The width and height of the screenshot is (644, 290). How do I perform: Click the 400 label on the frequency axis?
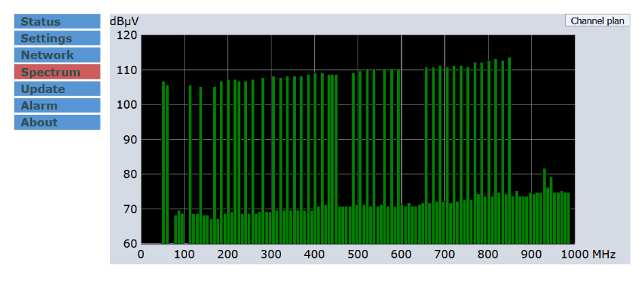315,255
